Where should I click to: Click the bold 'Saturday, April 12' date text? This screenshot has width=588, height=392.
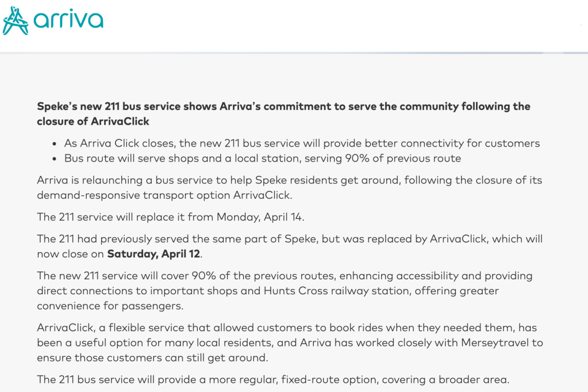point(154,253)
